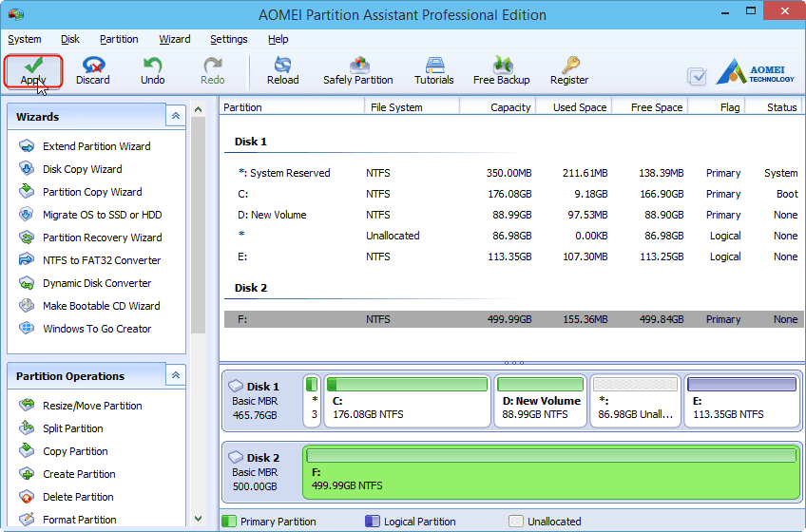Launch Extend Partition Wizard
The image size is (806, 532).
tap(96, 146)
